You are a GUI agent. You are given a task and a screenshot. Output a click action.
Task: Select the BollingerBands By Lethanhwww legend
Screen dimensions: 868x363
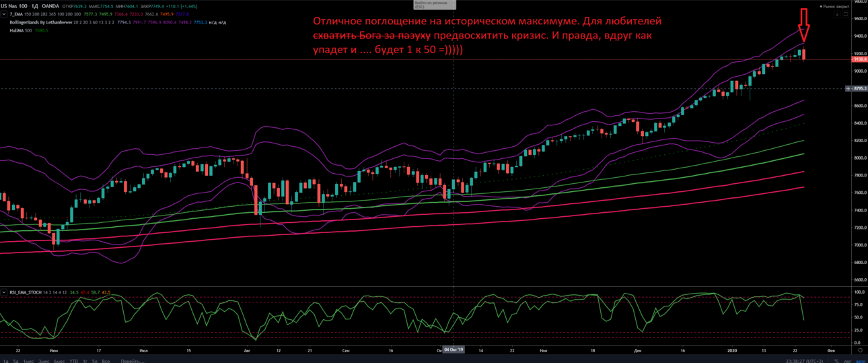point(41,22)
